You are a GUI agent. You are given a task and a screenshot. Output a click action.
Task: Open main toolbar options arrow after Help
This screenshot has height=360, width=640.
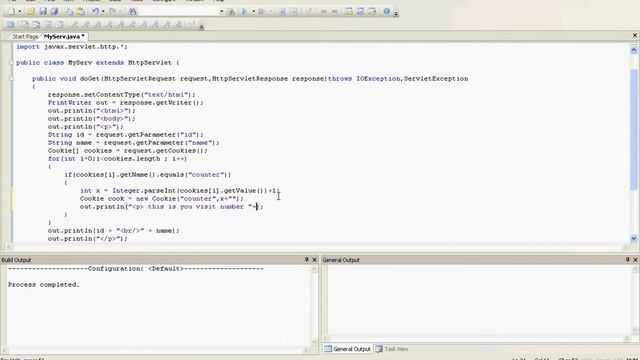(x=396, y=13)
